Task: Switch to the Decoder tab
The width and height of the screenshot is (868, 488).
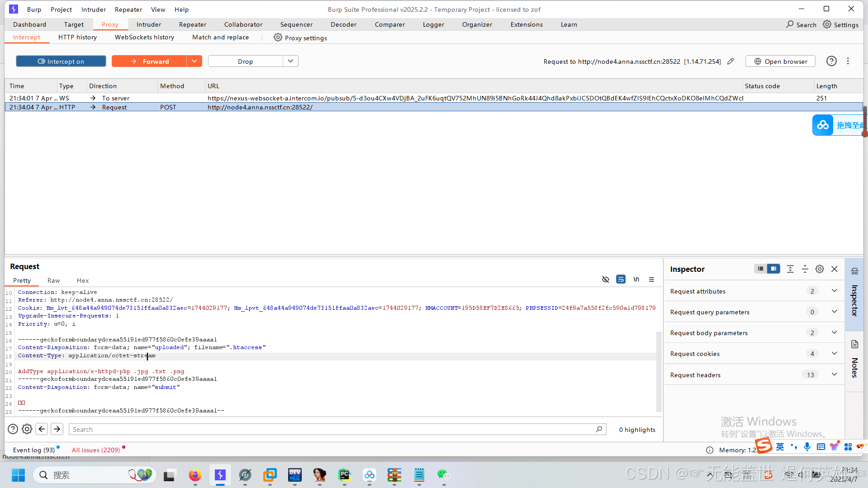Action: [343, 24]
